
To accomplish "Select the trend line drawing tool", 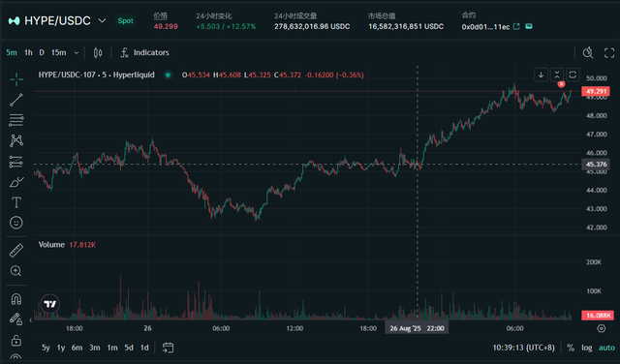I will 16,100.
